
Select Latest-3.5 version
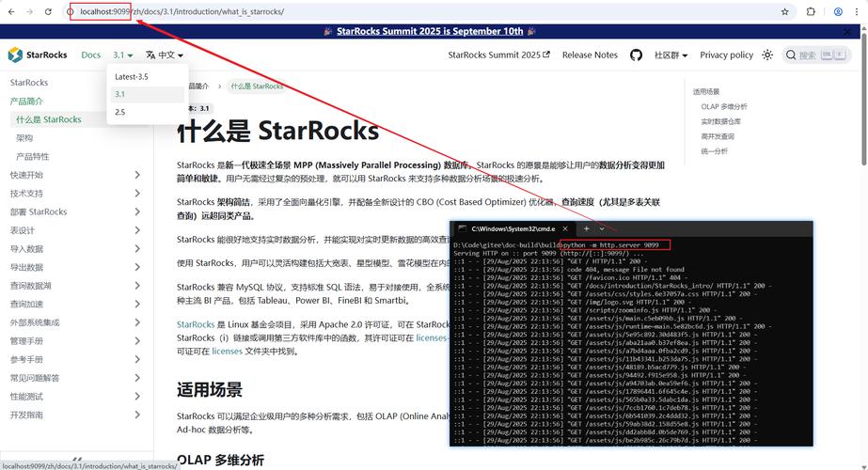tap(148, 77)
